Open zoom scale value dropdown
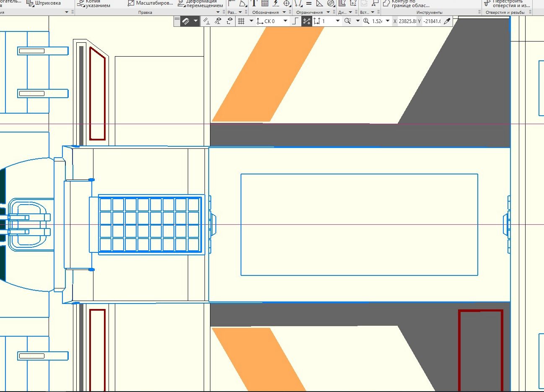The height and width of the screenshot is (392, 544). click(388, 21)
